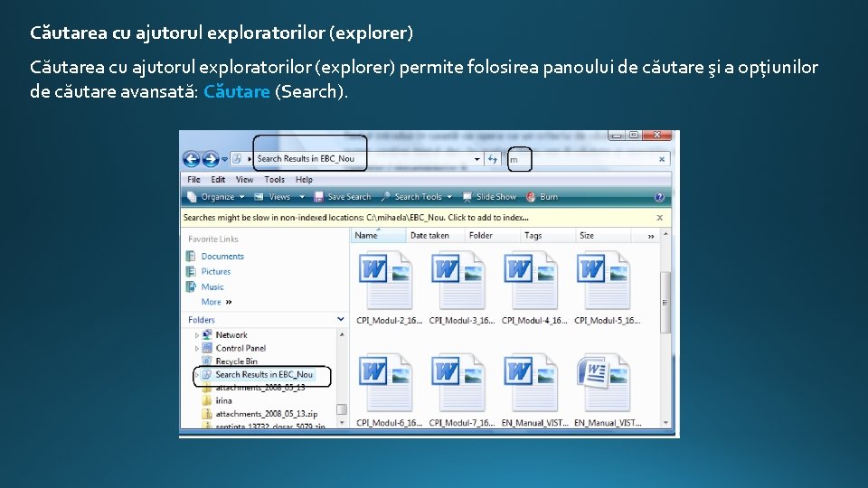Screen dimensions: 868x488
Task: Expand the Views dropdown arrow
Action: [302, 197]
